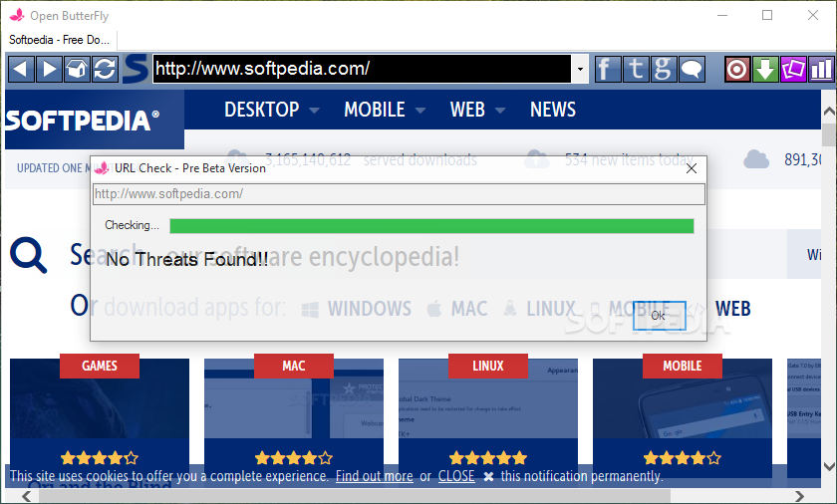The image size is (837, 504).
Task: Open the Mobile featured phone thumbnail
Action: click(683, 398)
